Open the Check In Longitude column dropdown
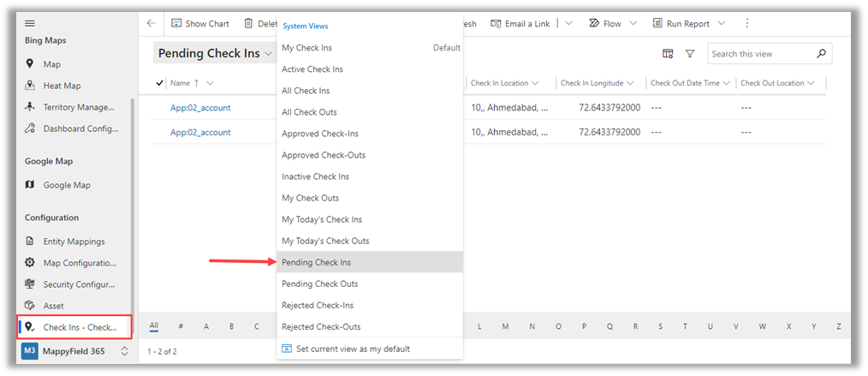 click(630, 83)
